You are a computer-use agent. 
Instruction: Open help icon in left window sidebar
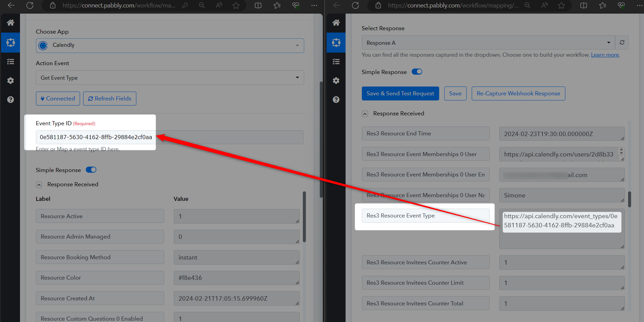tap(11, 99)
